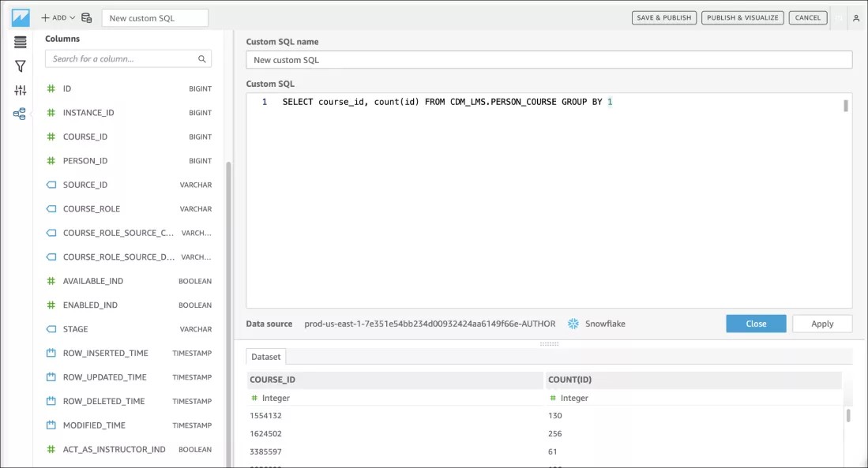Select the schema join view icon

[18, 114]
